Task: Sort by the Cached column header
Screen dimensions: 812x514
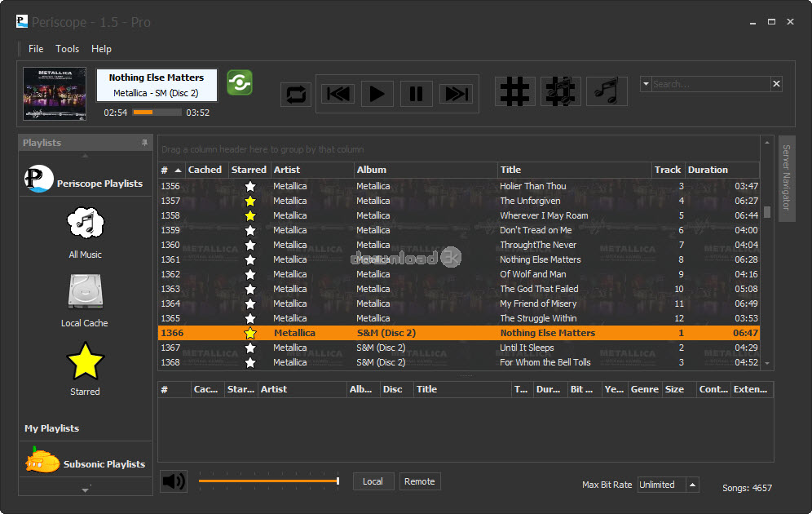Action: pos(206,170)
